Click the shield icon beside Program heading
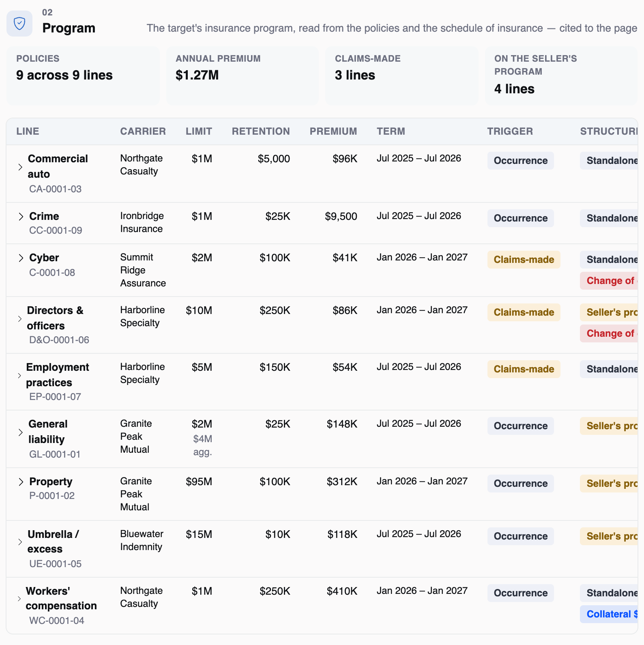This screenshot has width=644, height=645. click(19, 24)
